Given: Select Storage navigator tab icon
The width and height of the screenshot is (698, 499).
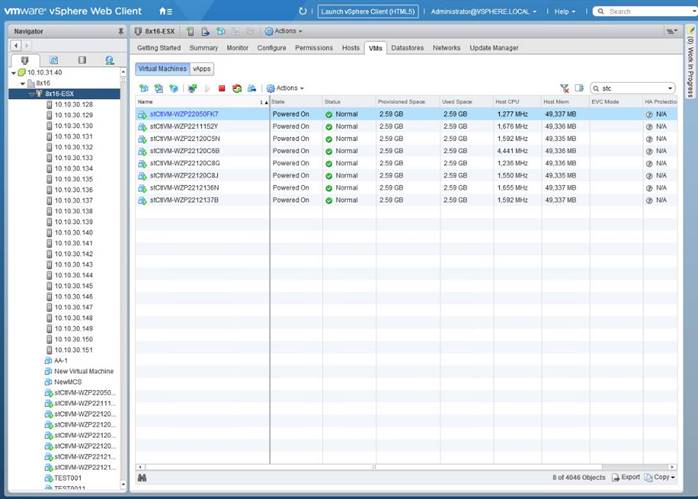Looking at the screenshot, I should (82, 60).
